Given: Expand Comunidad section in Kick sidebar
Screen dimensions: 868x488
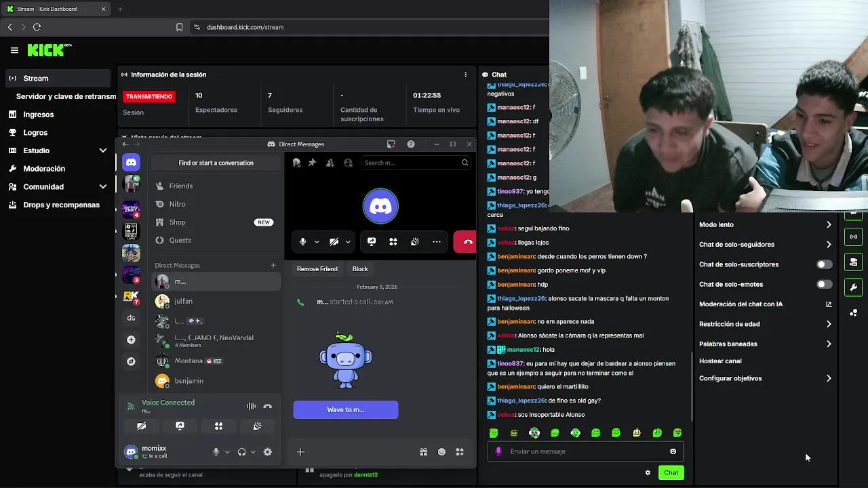Looking at the screenshot, I should [103, 186].
